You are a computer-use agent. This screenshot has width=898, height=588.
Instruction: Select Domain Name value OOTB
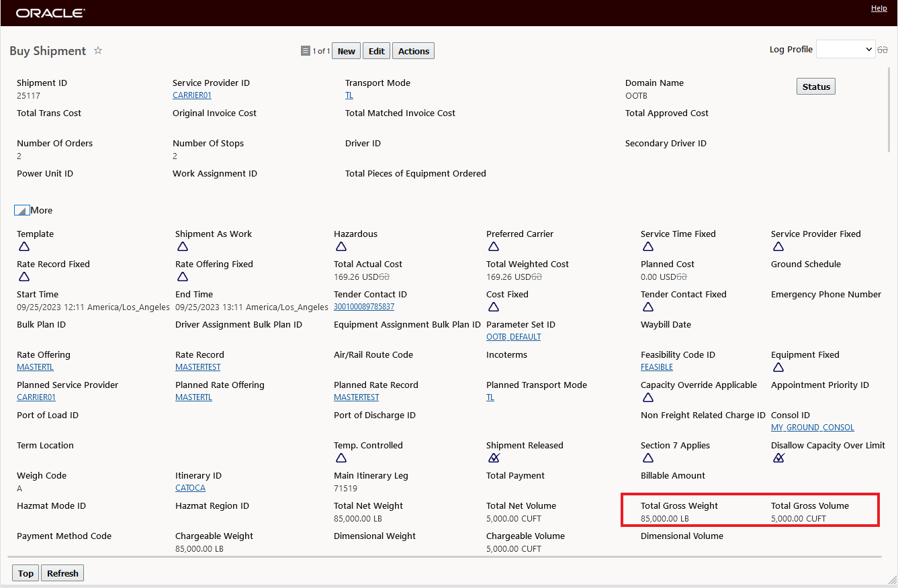[x=636, y=95]
